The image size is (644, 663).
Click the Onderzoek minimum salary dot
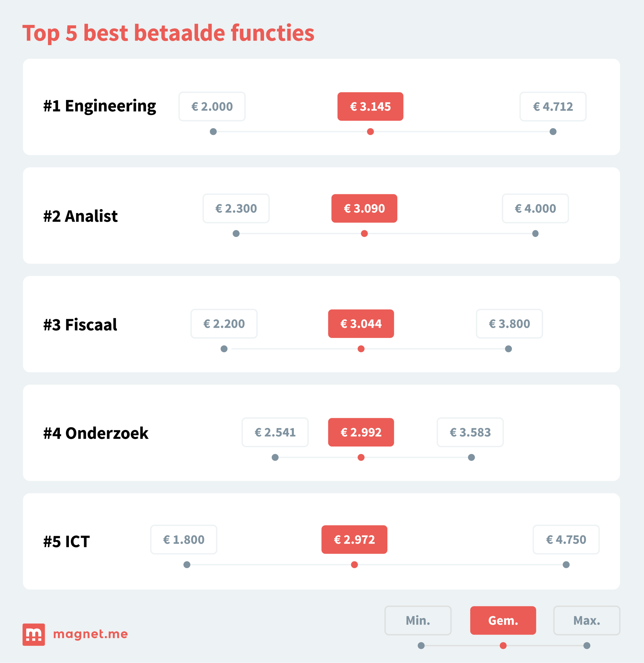coord(275,457)
